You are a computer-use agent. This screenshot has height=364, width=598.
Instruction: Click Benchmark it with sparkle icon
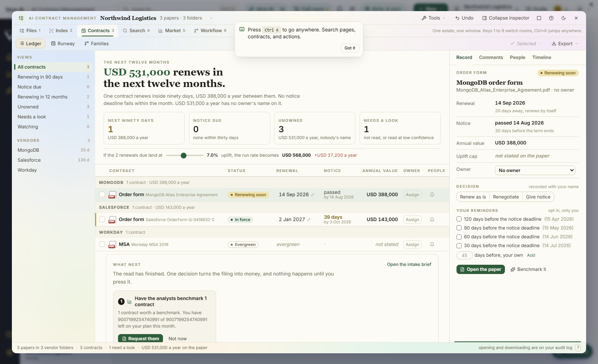coord(528,269)
